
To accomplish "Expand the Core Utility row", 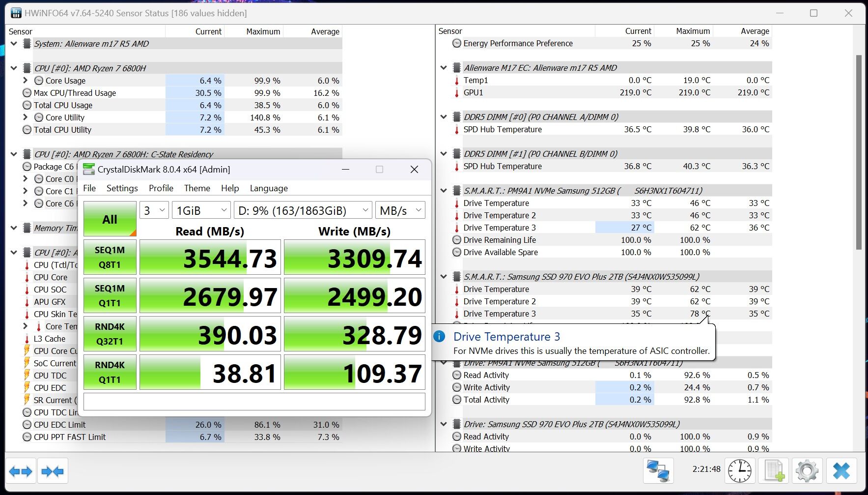I will [26, 117].
